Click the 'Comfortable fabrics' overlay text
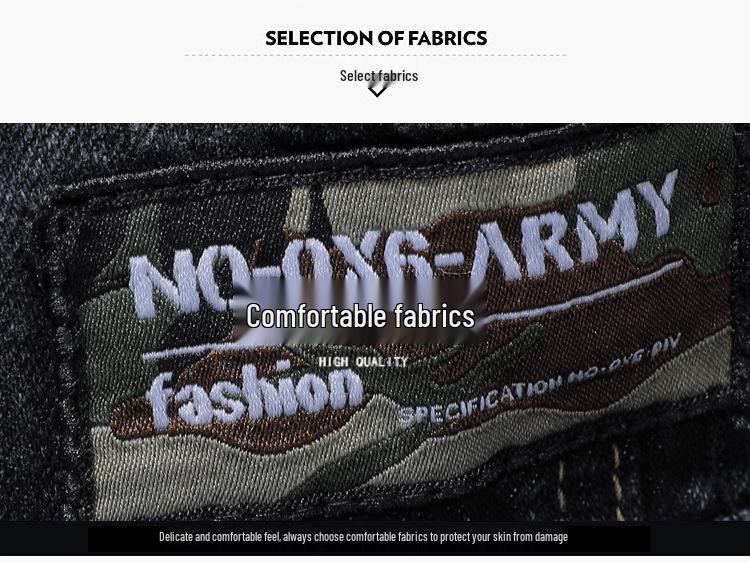The height and width of the screenshot is (563, 750). coord(360,316)
